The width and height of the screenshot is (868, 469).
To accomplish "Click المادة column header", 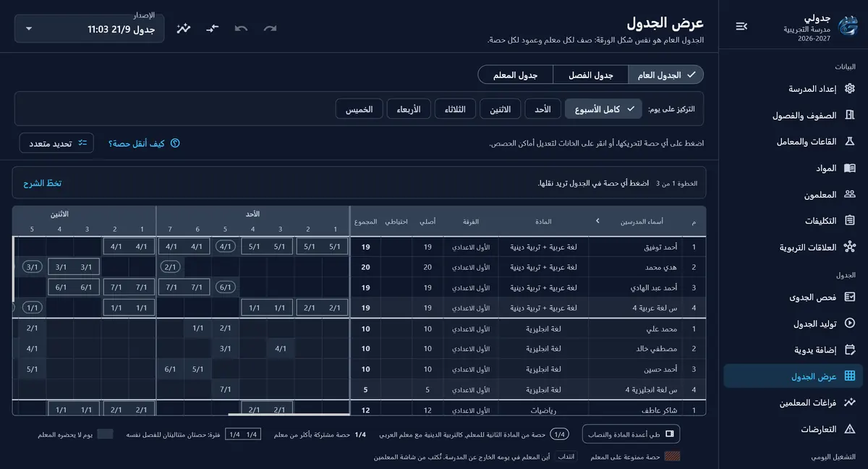I will [x=543, y=221].
